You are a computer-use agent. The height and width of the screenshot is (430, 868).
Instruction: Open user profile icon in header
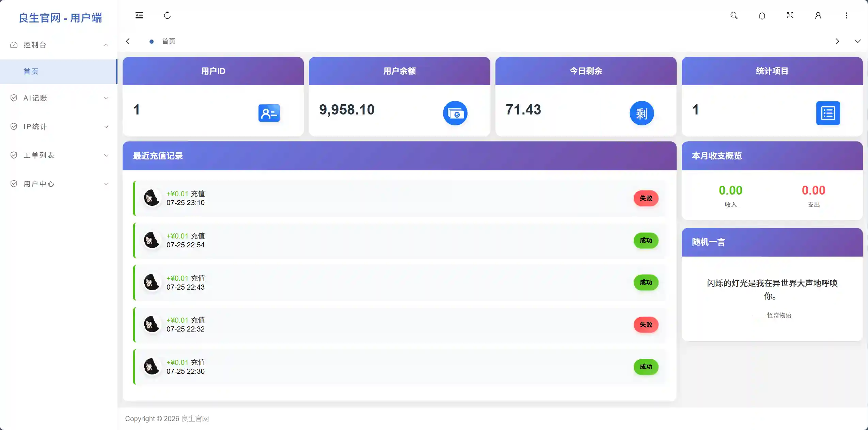818,15
